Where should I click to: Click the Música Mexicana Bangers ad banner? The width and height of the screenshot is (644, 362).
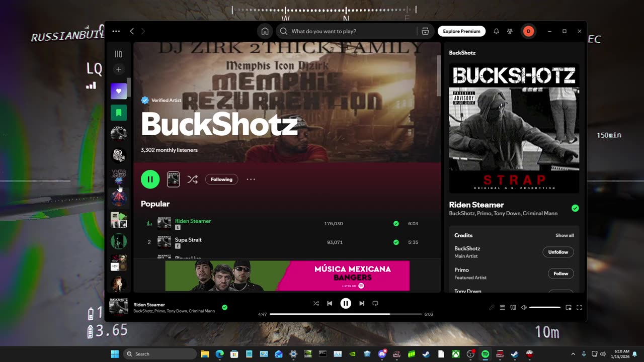(287, 276)
